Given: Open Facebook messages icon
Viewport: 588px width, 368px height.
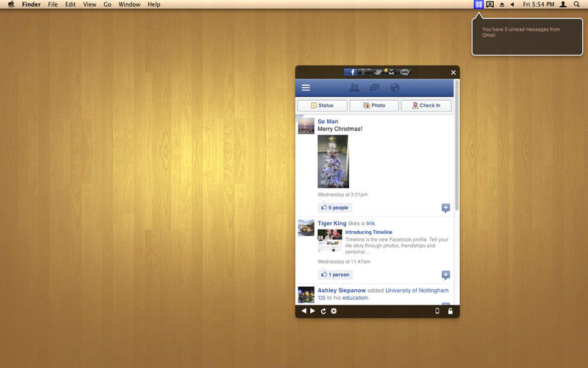Looking at the screenshot, I should [374, 88].
